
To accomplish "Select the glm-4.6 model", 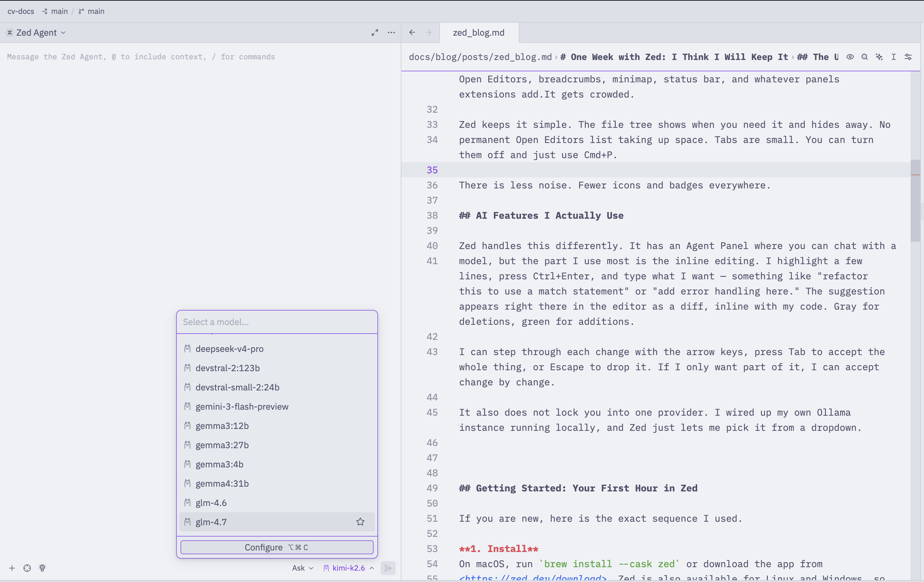I will tap(277, 502).
